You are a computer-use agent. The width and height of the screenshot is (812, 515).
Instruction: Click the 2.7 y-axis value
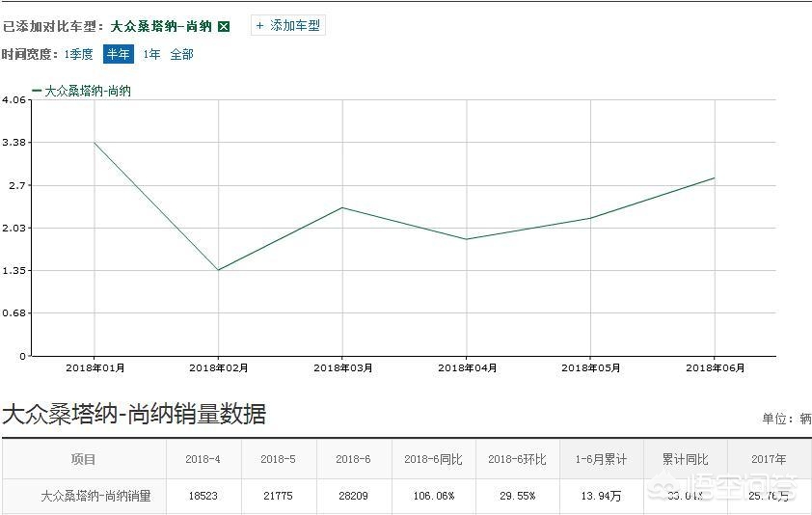pyautogui.click(x=16, y=185)
